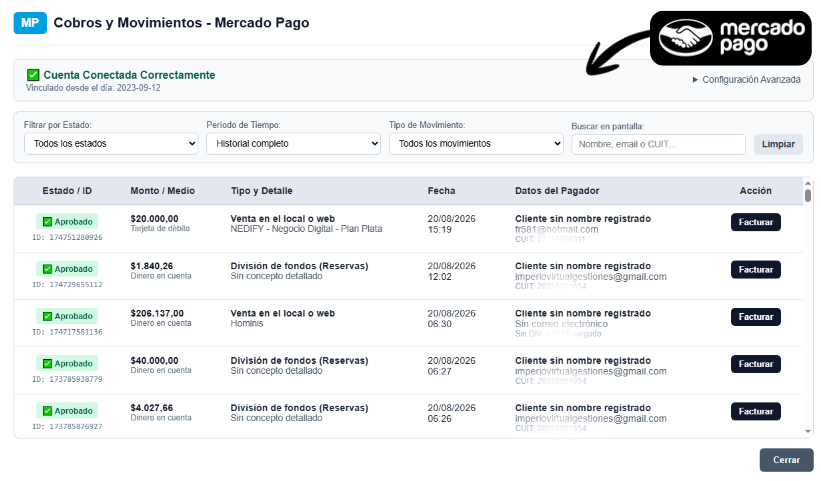Click the Hominis detail text
This screenshot has width=821, height=481.
[247, 323]
